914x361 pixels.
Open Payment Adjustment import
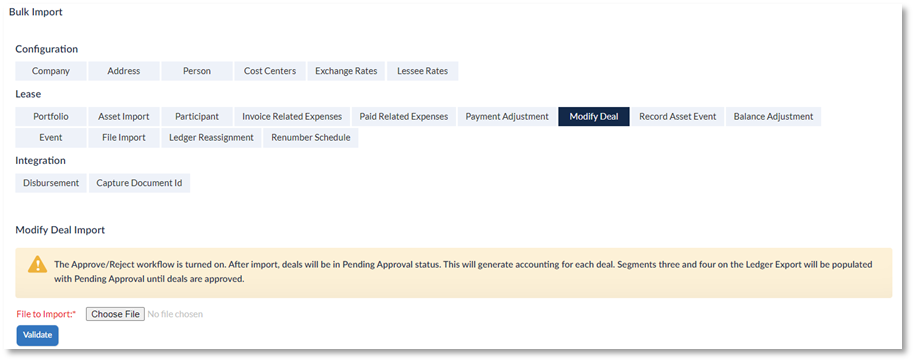pos(507,117)
